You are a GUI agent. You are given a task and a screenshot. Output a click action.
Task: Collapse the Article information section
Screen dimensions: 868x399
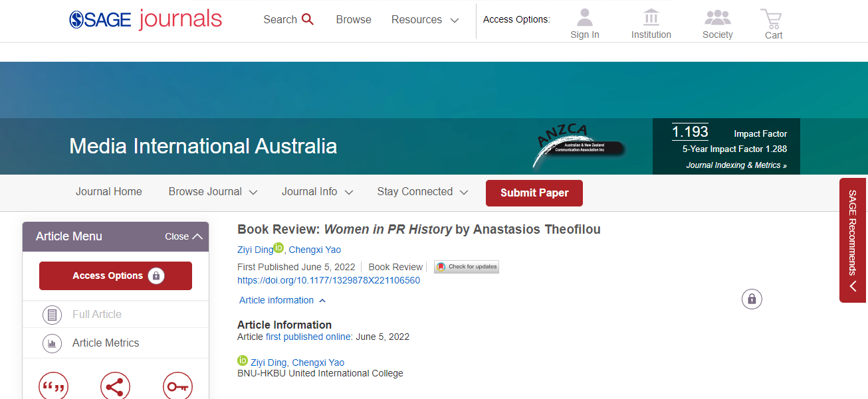pyautogui.click(x=282, y=300)
